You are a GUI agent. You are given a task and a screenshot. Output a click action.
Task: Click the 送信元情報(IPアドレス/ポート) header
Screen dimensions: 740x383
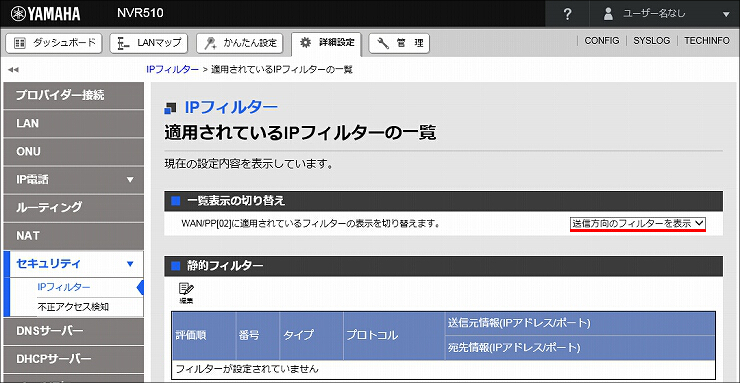click(x=580, y=324)
